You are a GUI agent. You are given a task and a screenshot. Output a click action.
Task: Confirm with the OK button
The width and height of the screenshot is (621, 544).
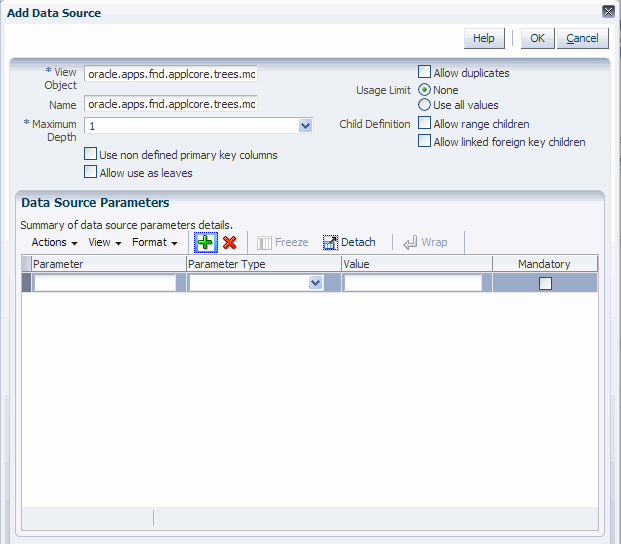tap(537, 38)
